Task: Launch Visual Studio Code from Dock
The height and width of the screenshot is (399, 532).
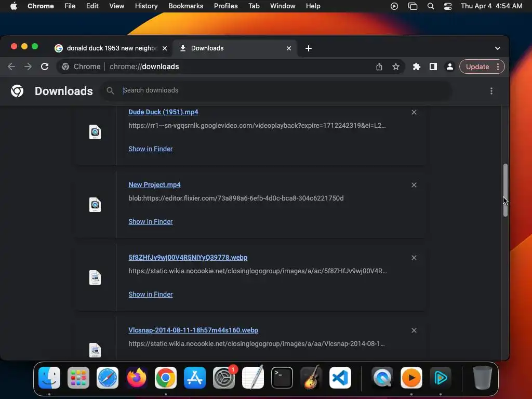Action: 340,378
